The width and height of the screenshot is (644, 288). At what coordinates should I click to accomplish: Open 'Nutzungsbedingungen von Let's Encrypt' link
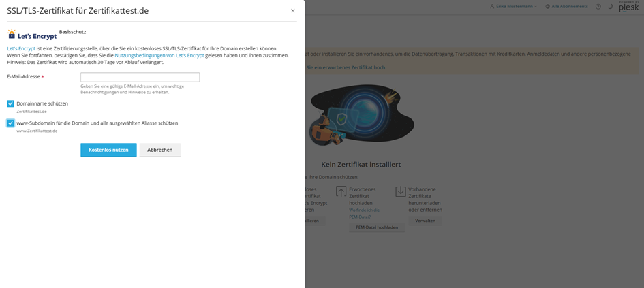(x=159, y=55)
